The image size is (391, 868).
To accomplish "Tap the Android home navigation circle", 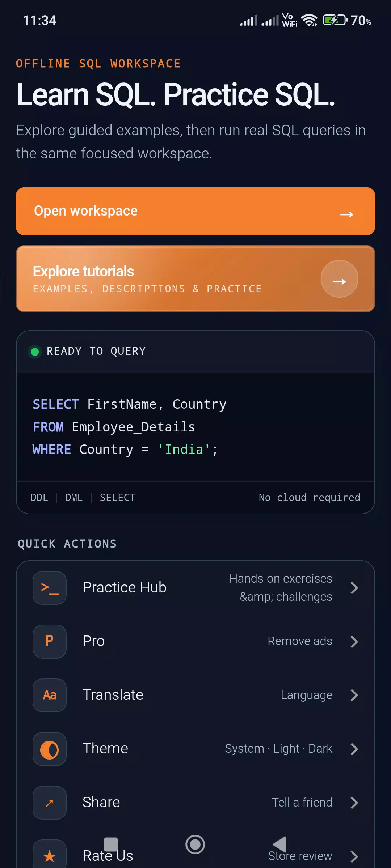I will click(x=195, y=844).
